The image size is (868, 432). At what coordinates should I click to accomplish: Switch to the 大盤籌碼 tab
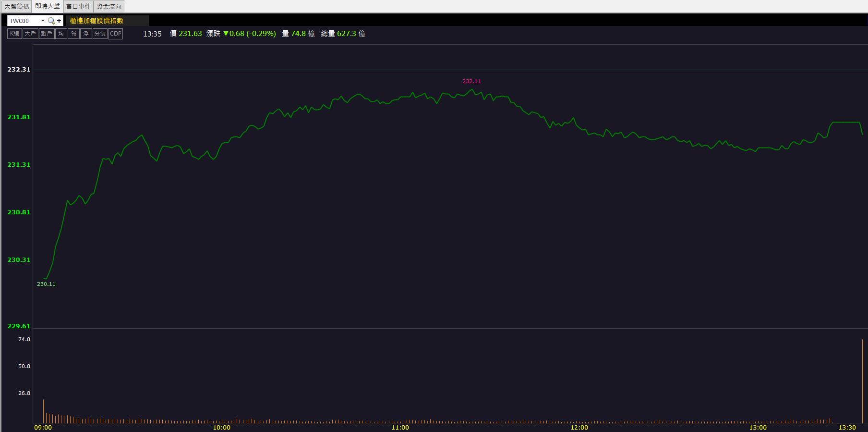17,6
